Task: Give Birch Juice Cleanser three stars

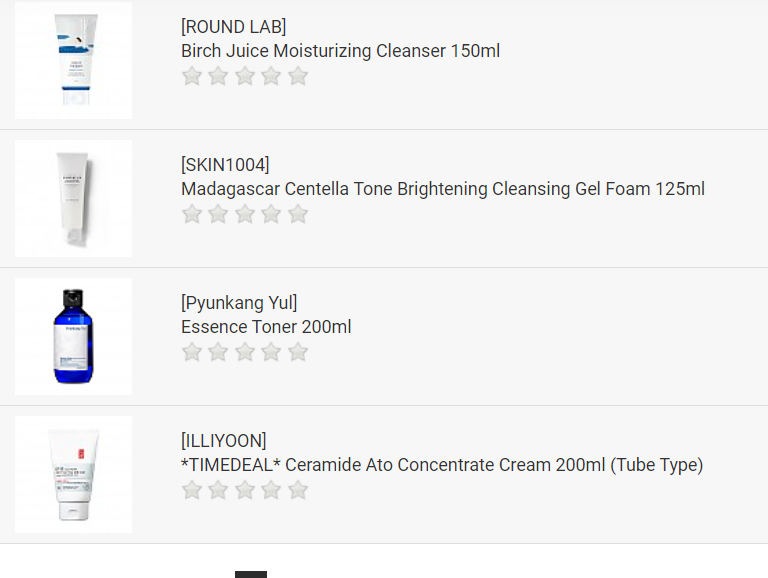Action: click(245, 76)
